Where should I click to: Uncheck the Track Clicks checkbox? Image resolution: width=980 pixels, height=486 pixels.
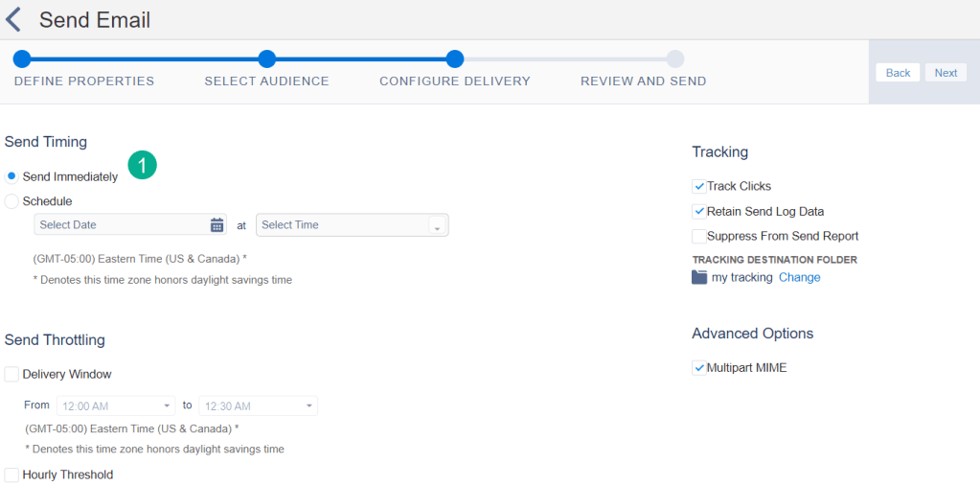(x=698, y=186)
